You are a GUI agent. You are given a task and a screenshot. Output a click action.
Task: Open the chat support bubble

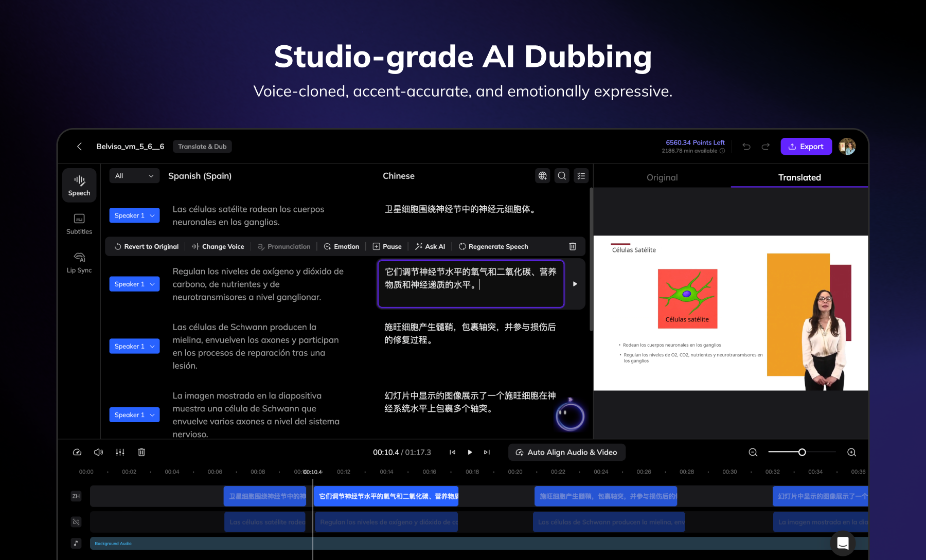[843, 543]
